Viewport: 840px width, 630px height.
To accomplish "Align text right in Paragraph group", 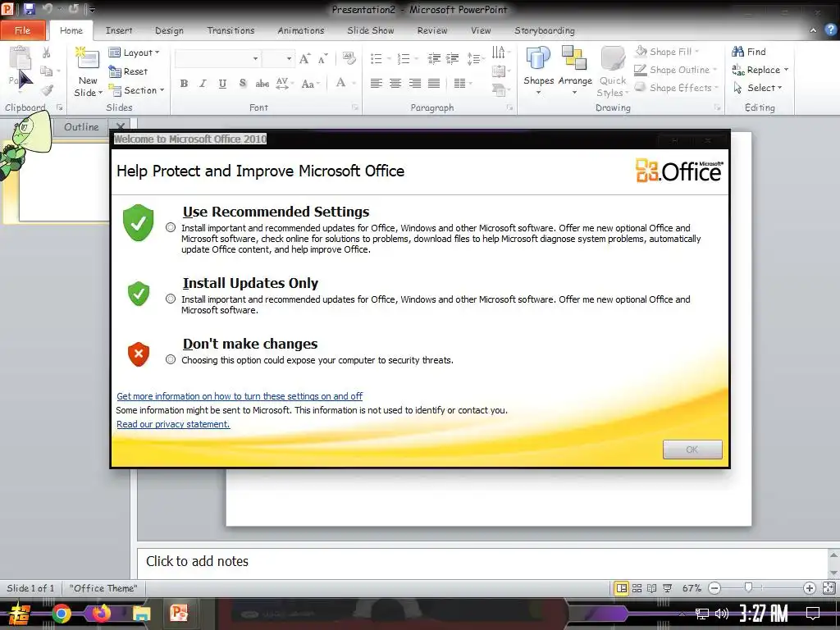I will click(414, 84).
